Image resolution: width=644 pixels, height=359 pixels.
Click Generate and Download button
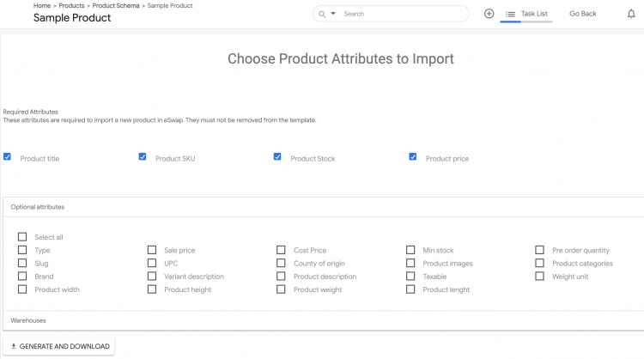tap(58, 346)
